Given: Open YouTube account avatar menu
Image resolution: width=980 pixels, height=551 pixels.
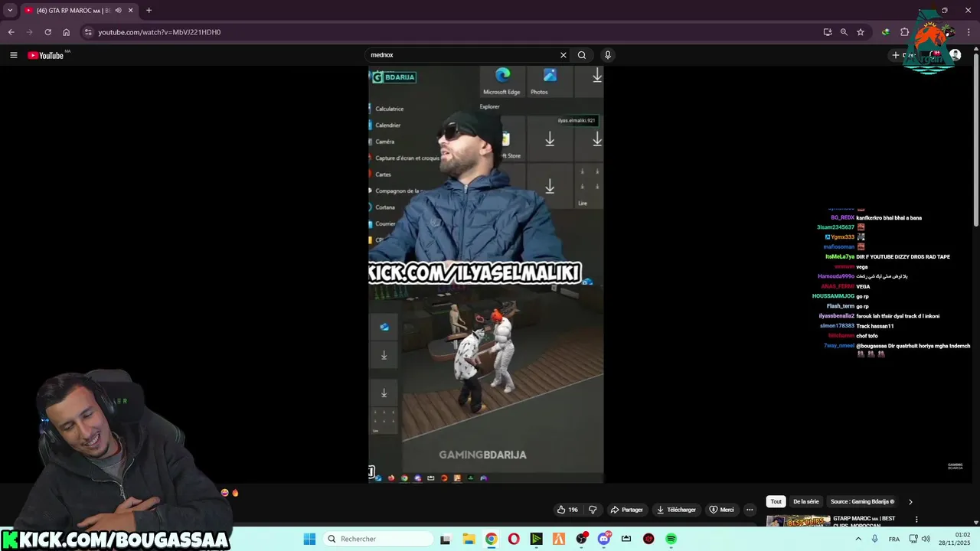Looking at the screenshot, I should click(955, 55).
